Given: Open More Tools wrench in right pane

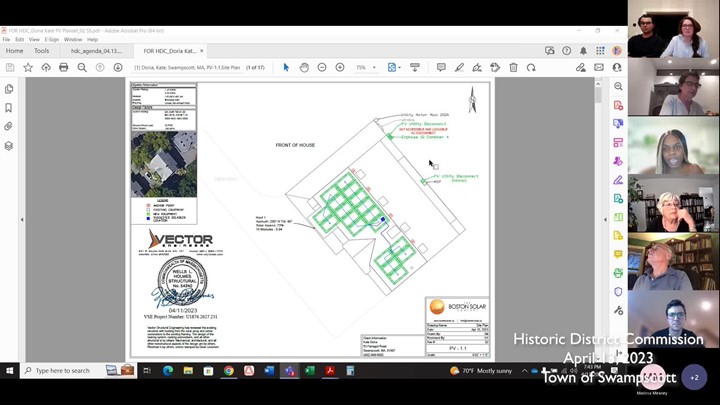Looking at the screenshot, I should coord(618,310).
